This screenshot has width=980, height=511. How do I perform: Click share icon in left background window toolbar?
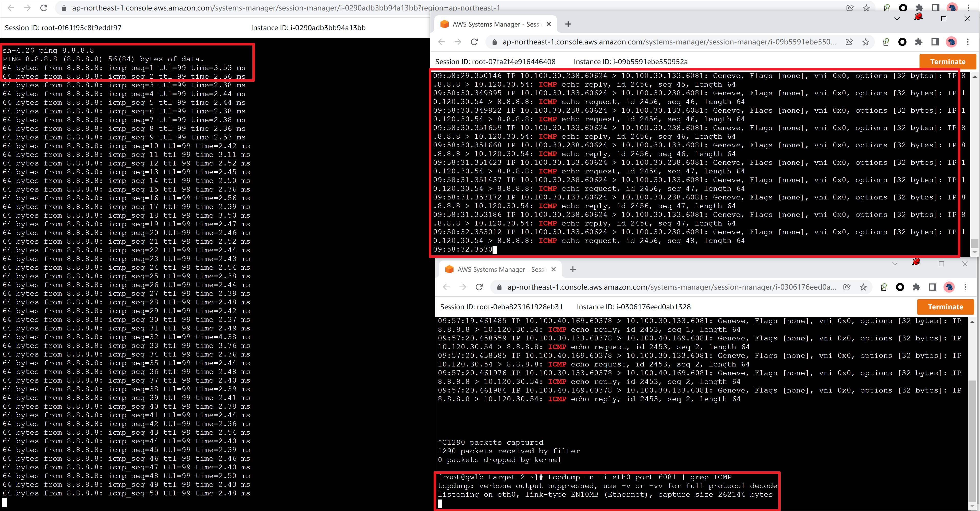coord(850,8)
